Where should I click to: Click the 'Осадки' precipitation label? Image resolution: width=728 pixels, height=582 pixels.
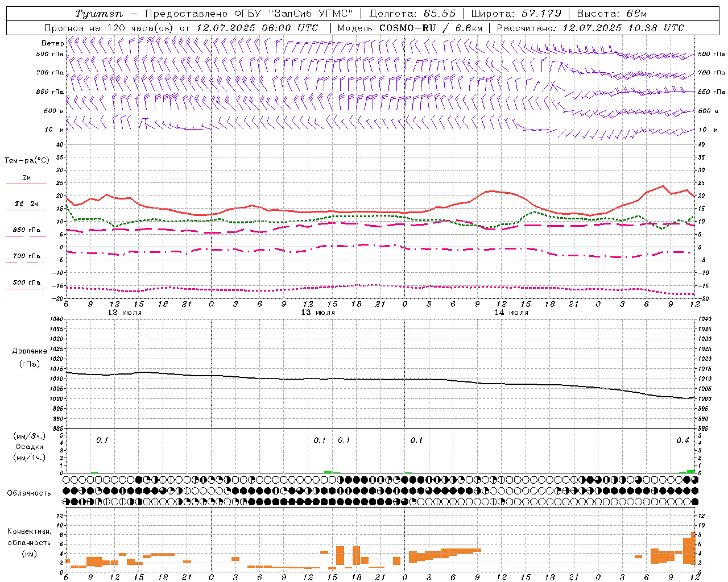(x=30, y=447)
